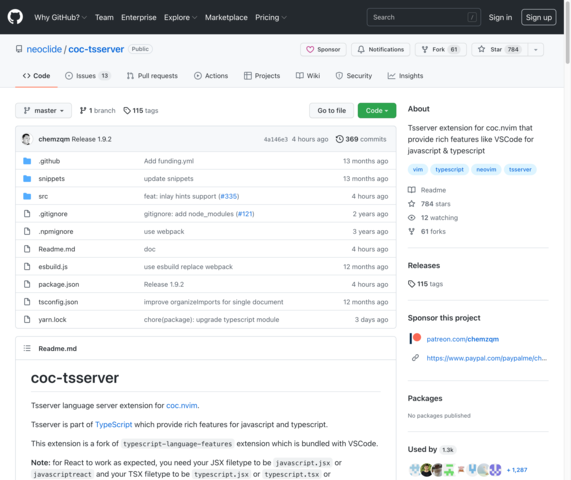Expand the green Code dropdown

[377, 110]
